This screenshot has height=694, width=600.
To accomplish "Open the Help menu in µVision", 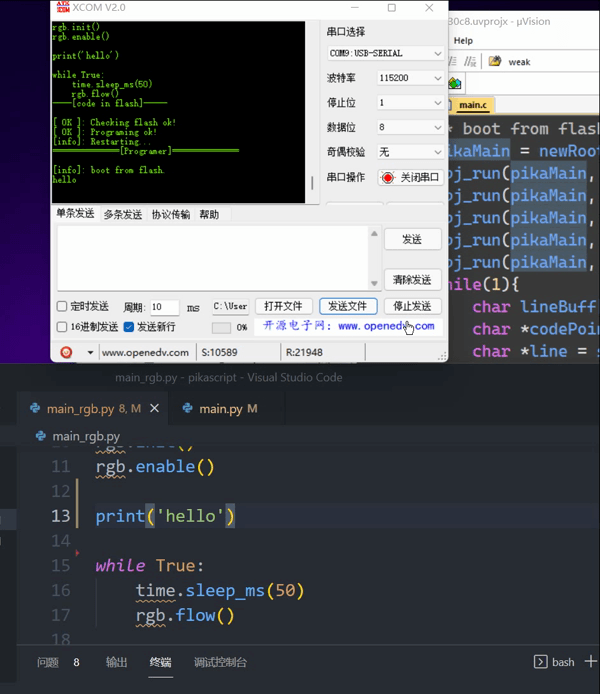I will click(463, 41).
